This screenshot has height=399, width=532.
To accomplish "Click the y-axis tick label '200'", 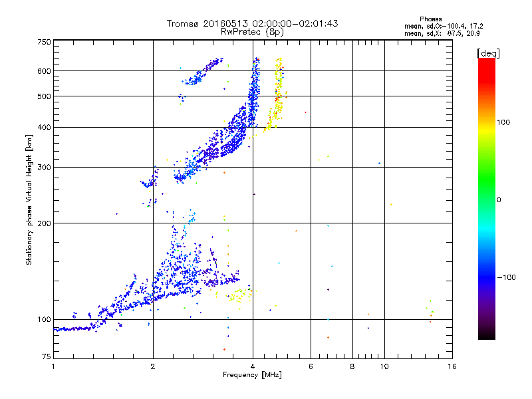I will click(x=44, y=223).
